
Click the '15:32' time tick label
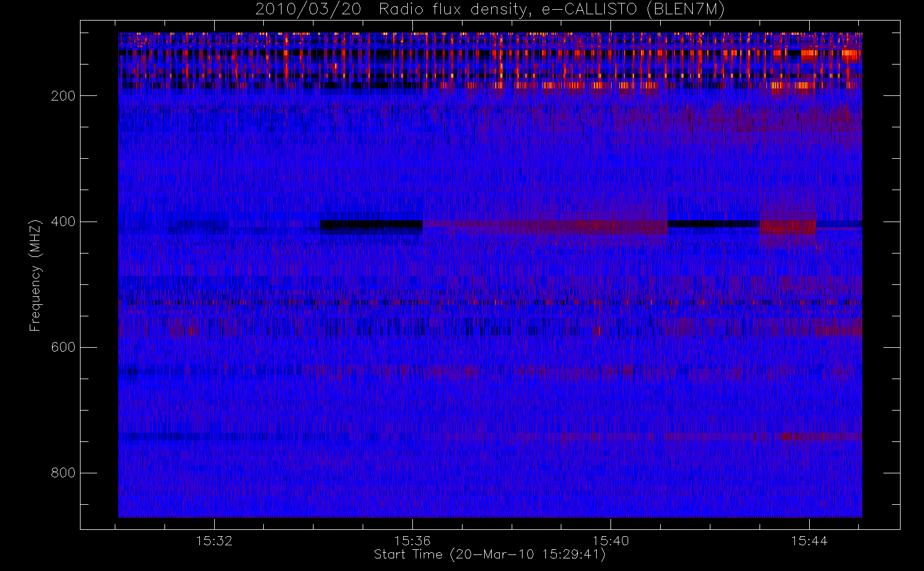[x=214, y=541]
